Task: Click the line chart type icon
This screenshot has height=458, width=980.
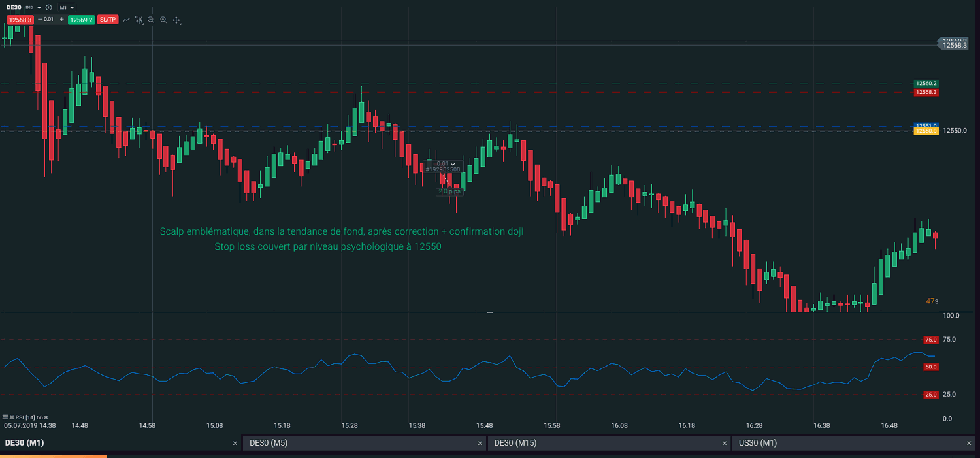Action: pos(126,20)
